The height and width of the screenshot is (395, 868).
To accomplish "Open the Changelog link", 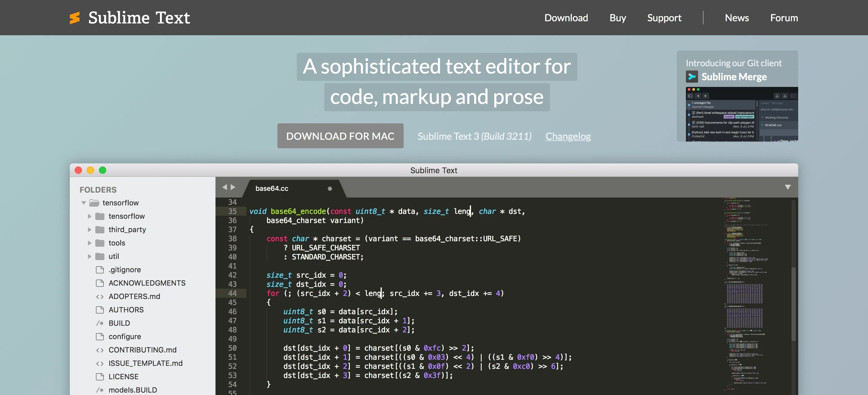I will pos(568,136).
